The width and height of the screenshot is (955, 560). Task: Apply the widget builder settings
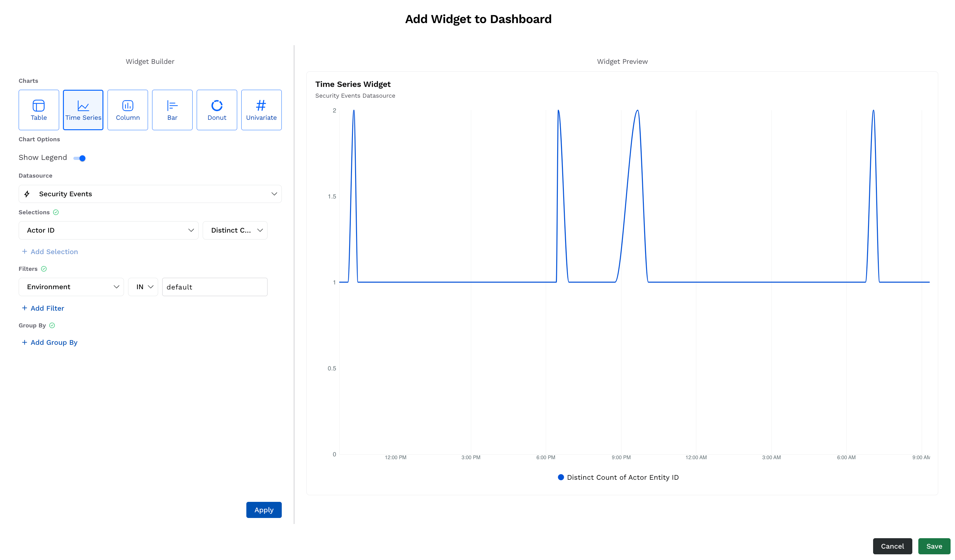pos(264,510)
